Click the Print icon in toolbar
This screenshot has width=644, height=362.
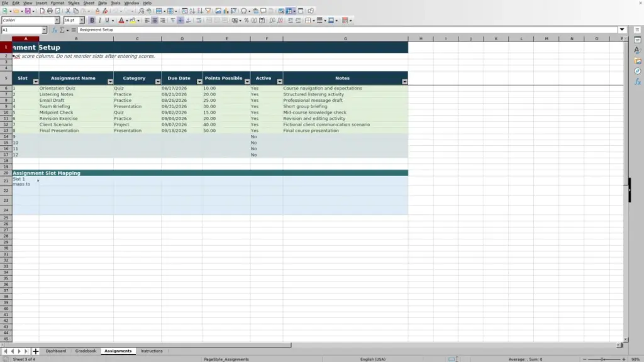click(50, 11)
